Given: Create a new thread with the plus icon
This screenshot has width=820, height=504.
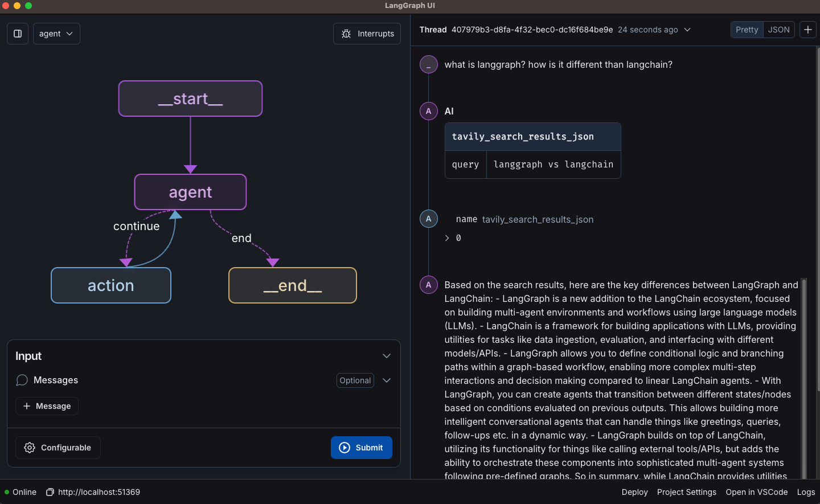Looking at the screenshot, I should tap(807, 29).
